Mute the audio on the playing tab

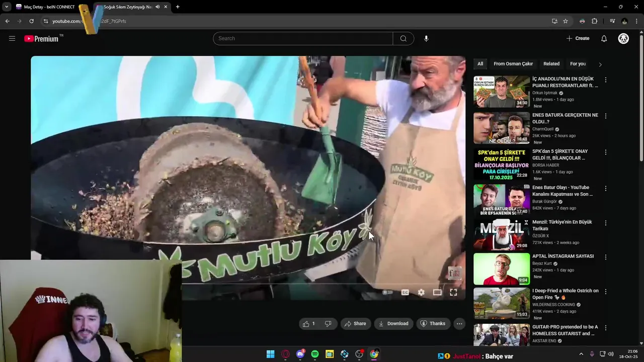158,7
